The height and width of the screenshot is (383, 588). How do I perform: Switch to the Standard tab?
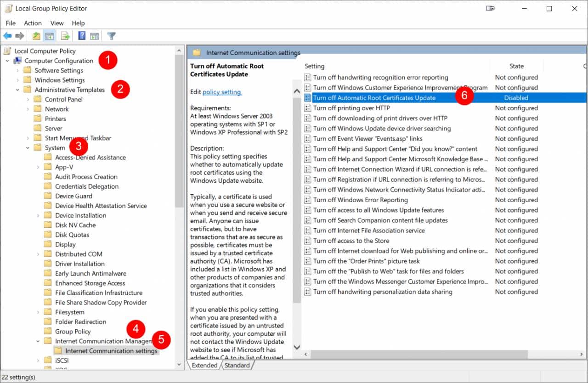click(x=237, y=365)
